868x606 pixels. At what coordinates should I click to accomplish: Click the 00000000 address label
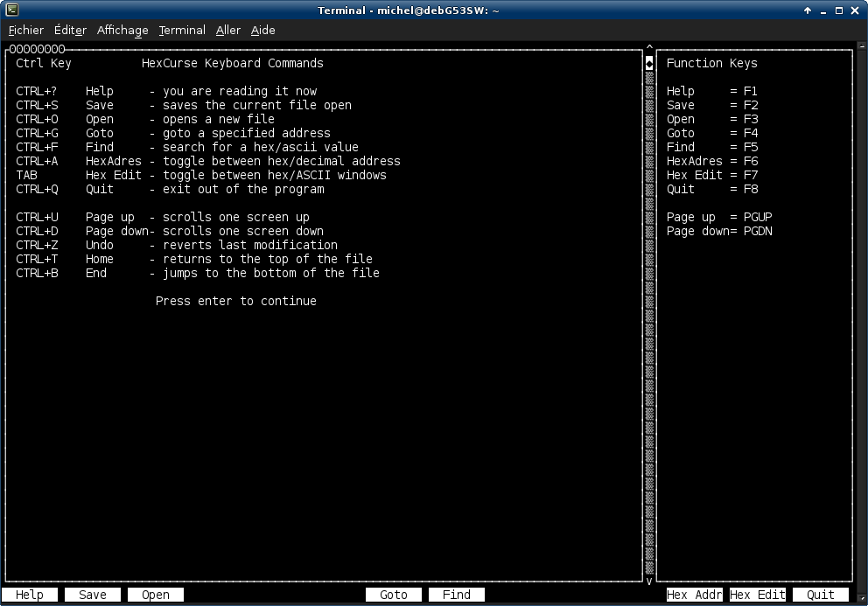(37, 49)
